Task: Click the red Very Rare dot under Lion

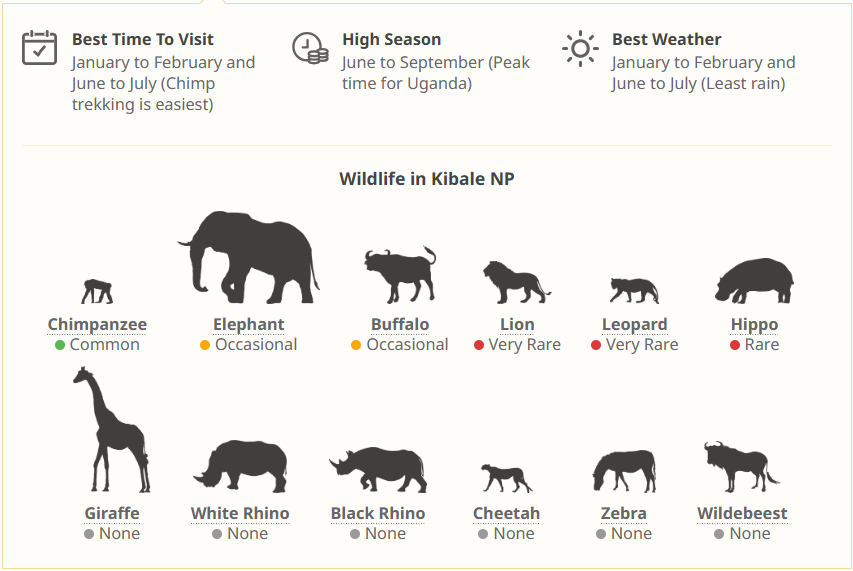Action: [x=479, y=345]
